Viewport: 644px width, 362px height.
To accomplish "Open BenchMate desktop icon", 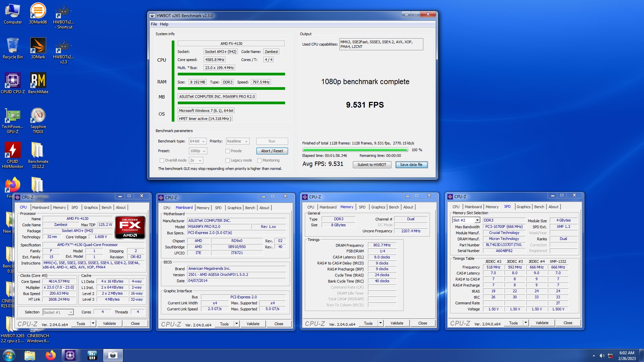I will [x=38, y=83].
